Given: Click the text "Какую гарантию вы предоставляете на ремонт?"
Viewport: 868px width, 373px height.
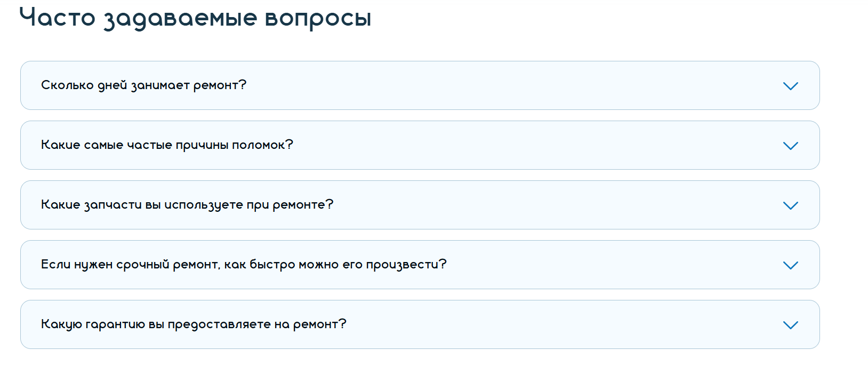Looking at the screenshot, I should coord(194,324).
